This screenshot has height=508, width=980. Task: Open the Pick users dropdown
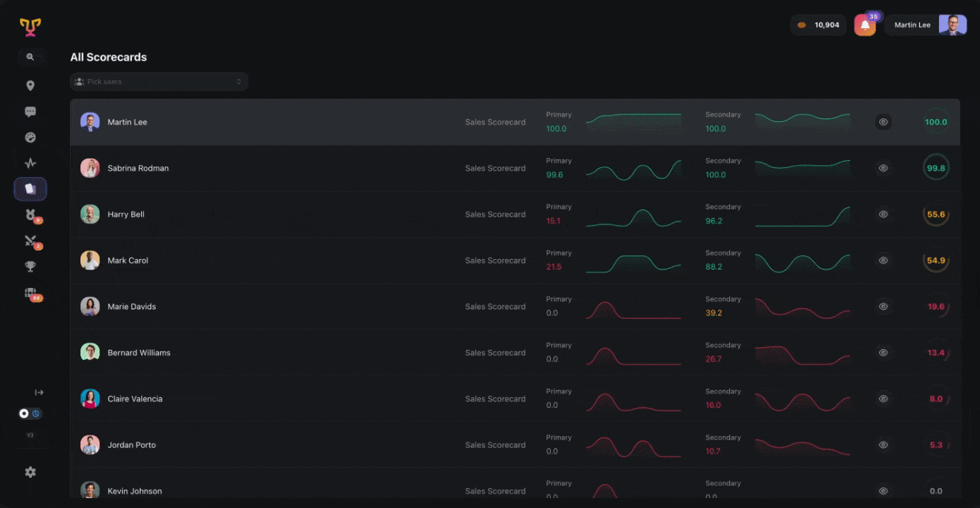[x=159, y=82]
